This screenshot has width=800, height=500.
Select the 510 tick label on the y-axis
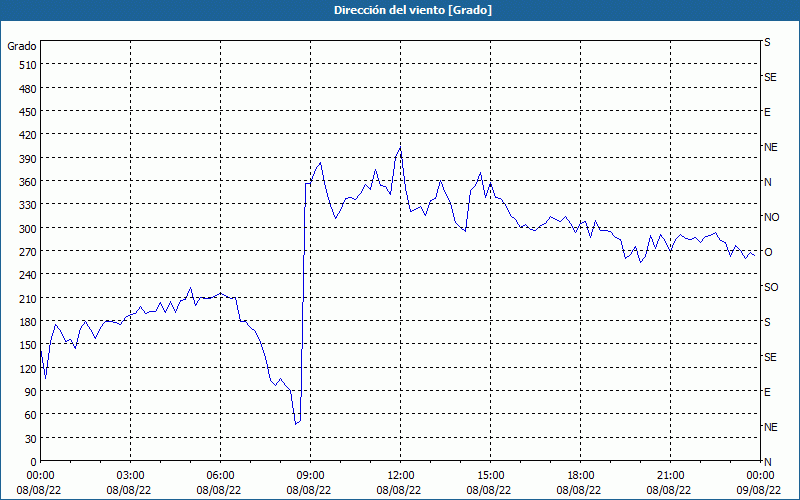click(28, 65)
